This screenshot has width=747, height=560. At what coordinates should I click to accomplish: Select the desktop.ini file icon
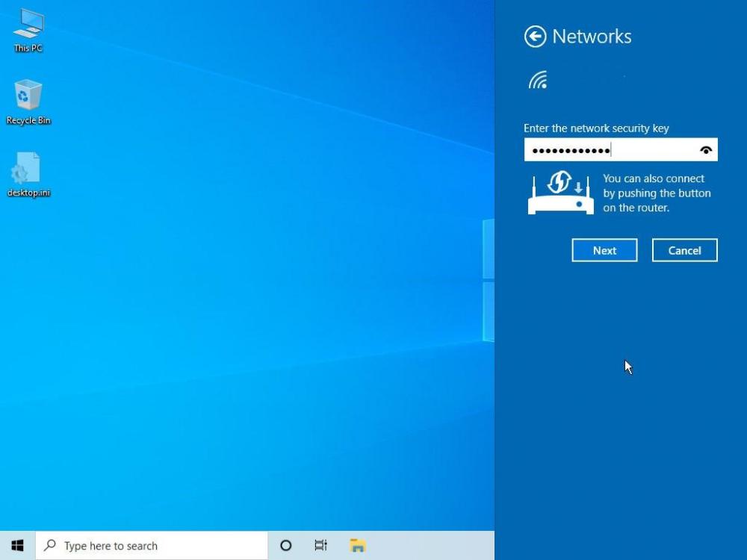point(28,175)
